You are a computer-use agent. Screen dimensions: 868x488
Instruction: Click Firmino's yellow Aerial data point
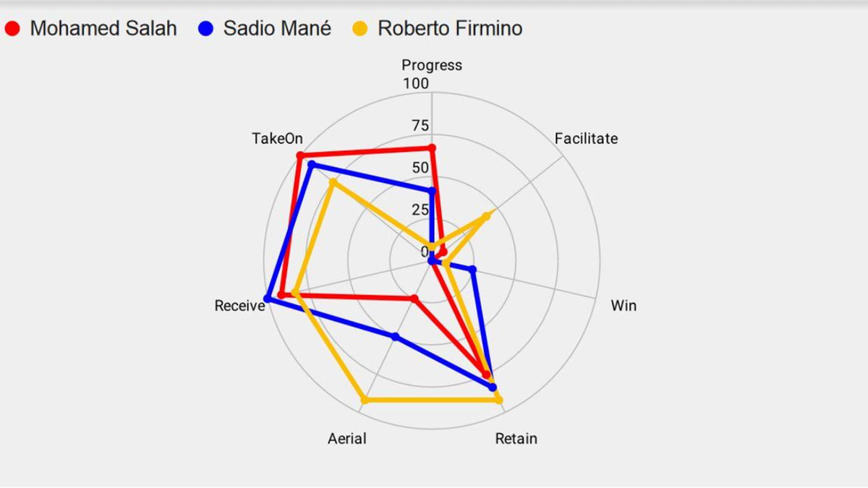click(364, 399)
